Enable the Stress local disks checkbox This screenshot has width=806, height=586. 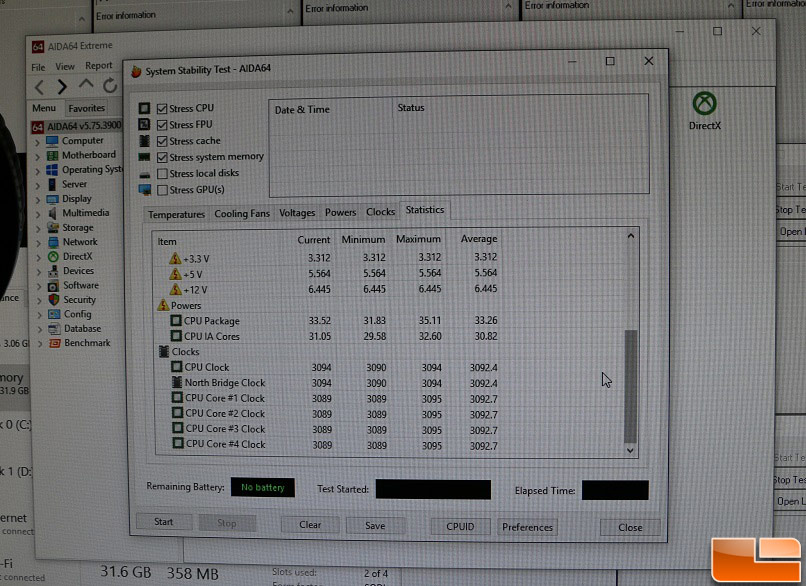162,174
